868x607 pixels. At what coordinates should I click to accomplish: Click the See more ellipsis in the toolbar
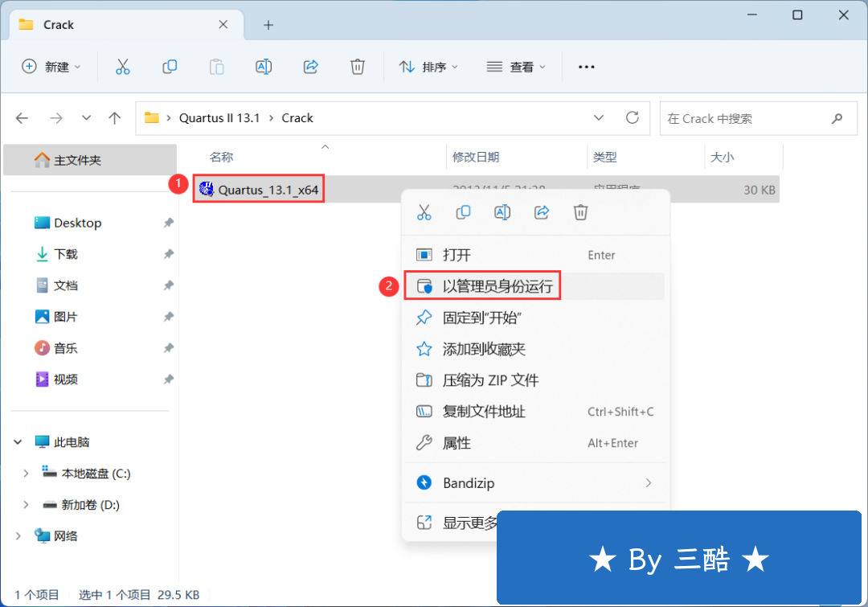(x=587, y=67)
